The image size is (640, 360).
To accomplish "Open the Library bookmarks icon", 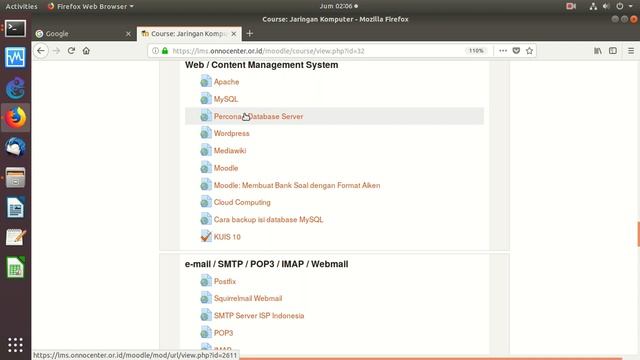I will [x=598, y=51].
